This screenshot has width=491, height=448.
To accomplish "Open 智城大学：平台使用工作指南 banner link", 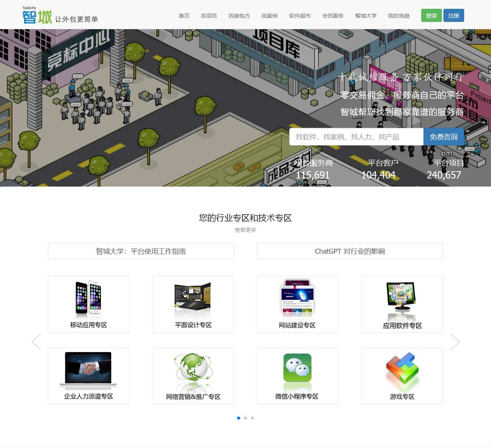I will (141, 251).
